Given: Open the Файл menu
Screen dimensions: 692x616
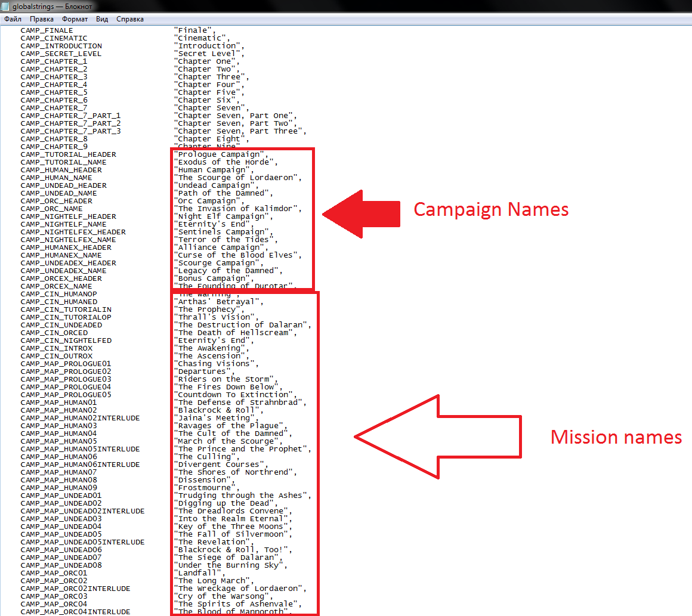Looking at the screenshot, I should 13,19.
